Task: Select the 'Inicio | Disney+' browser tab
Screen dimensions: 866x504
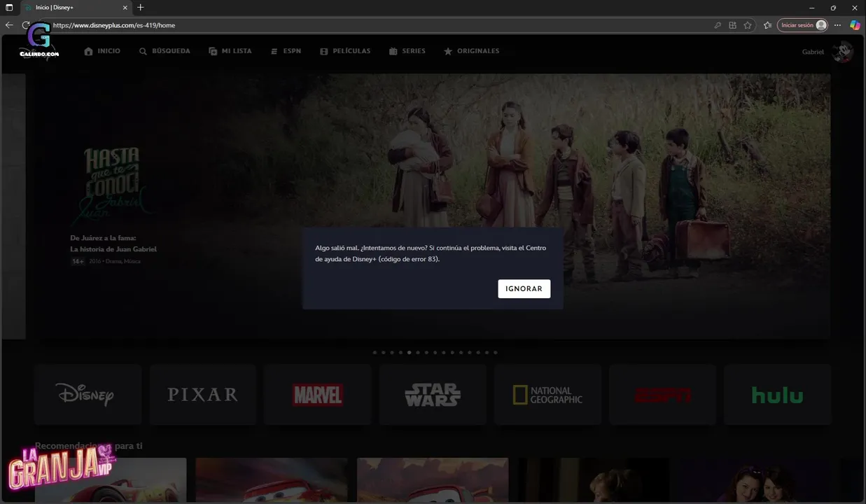Action: click(76, 7)
